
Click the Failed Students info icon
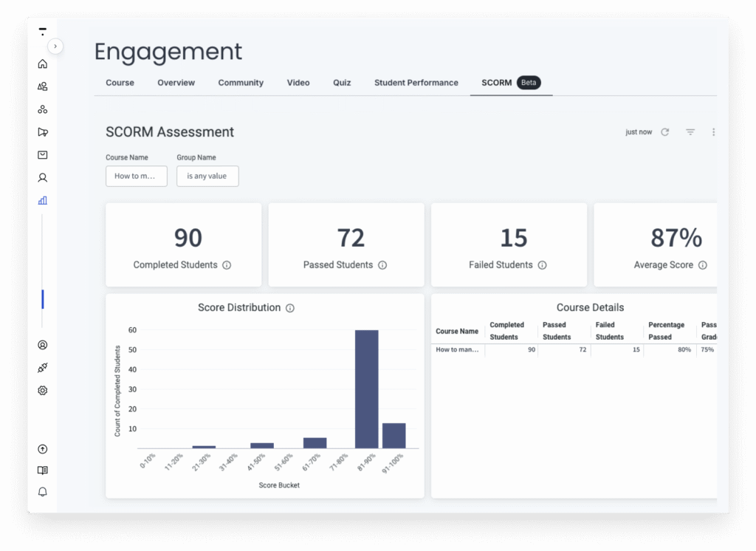[x=543, y=264]
